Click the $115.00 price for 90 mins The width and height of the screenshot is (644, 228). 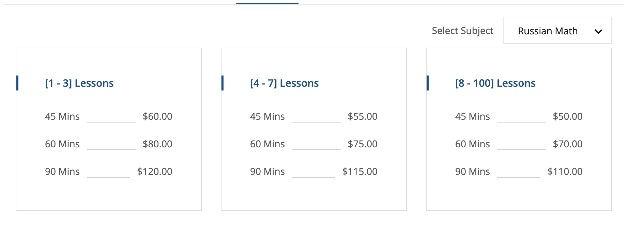[x=360, y=172]
